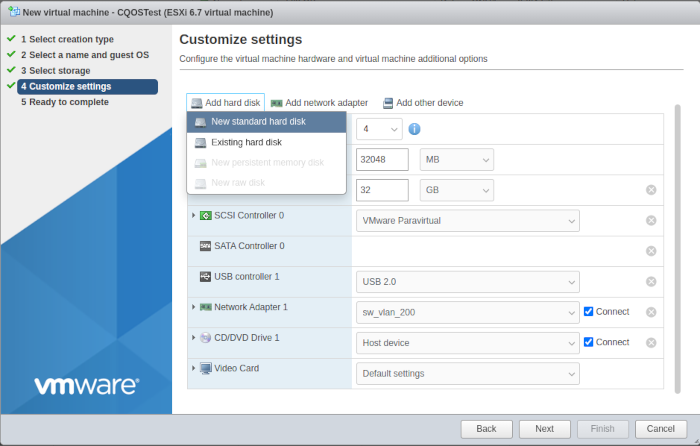Go to step 5 Ready to complete

[65, 102]
